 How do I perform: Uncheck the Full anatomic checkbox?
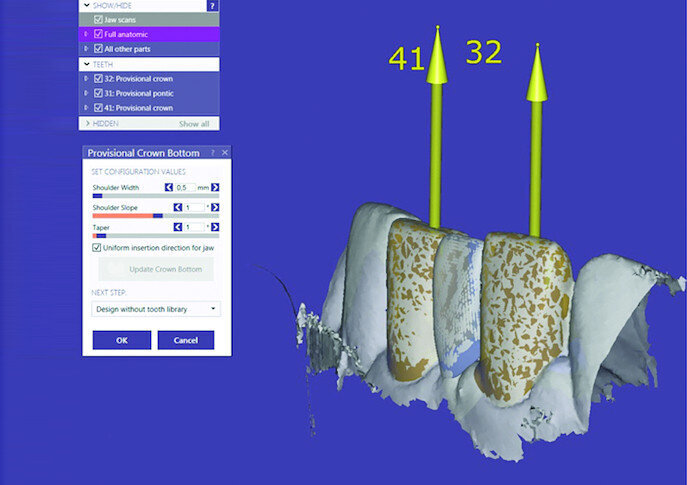tap(97, 34)
